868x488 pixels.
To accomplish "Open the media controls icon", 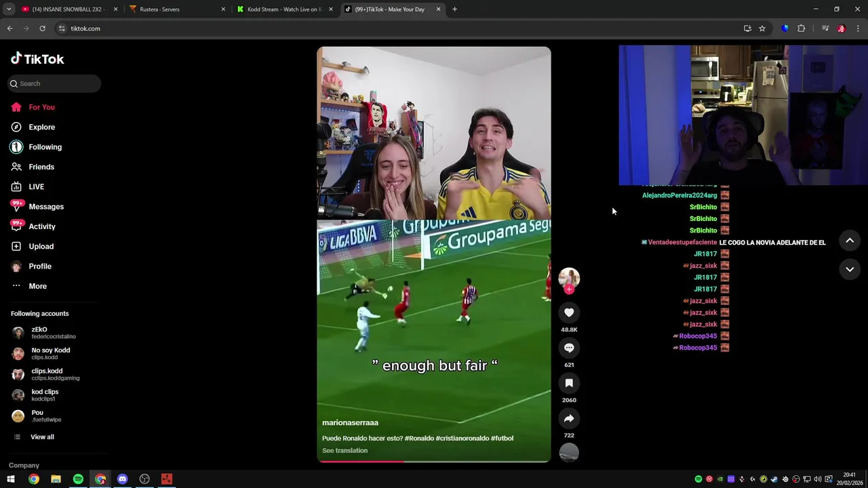I will (825, 28).
